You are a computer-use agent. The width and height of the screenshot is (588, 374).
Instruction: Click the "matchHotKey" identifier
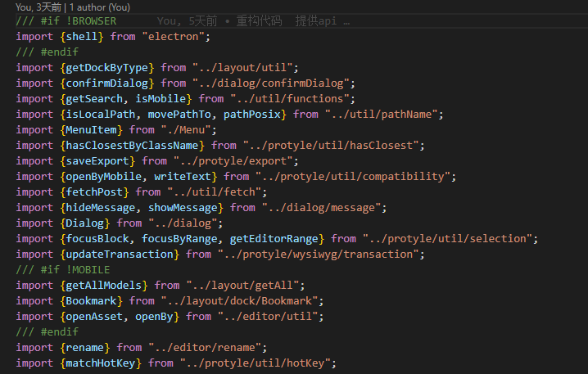101,363
